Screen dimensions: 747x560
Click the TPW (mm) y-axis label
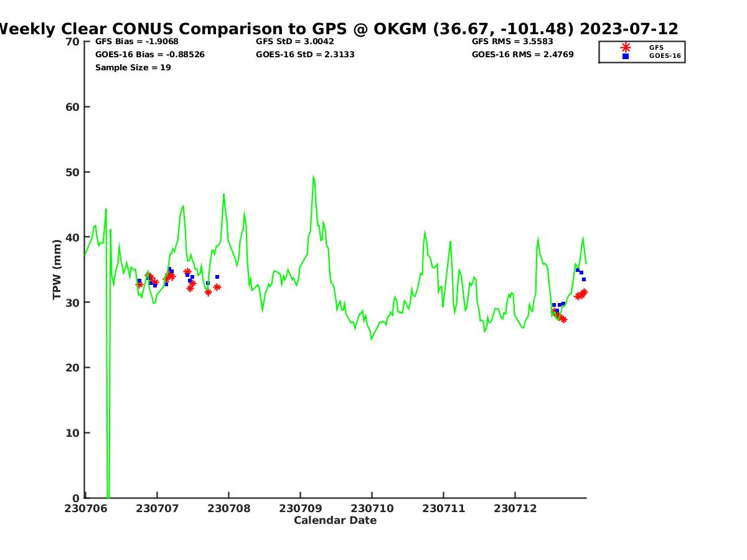(x=57, y=269)
